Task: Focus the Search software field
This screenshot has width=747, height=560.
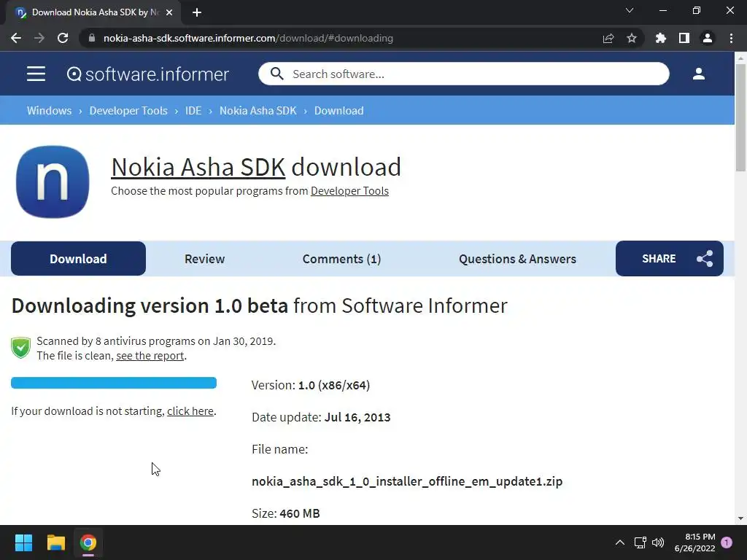Action: tap(464, 74)
